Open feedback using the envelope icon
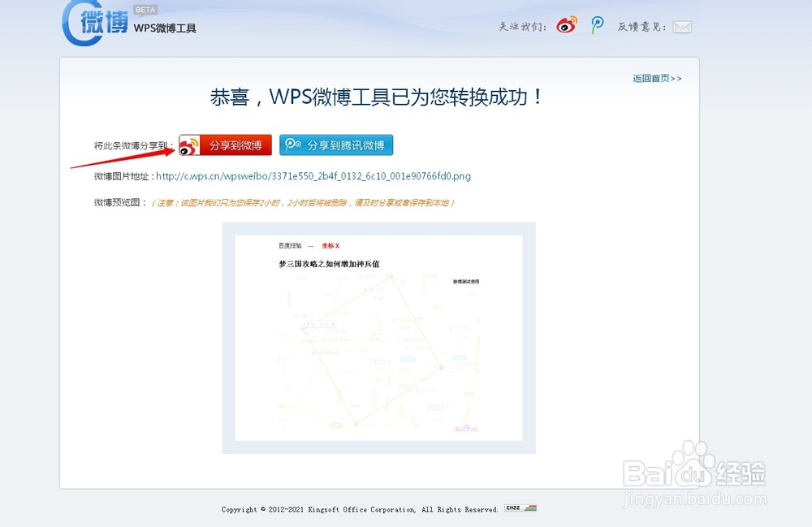 (x=682, y=27)
